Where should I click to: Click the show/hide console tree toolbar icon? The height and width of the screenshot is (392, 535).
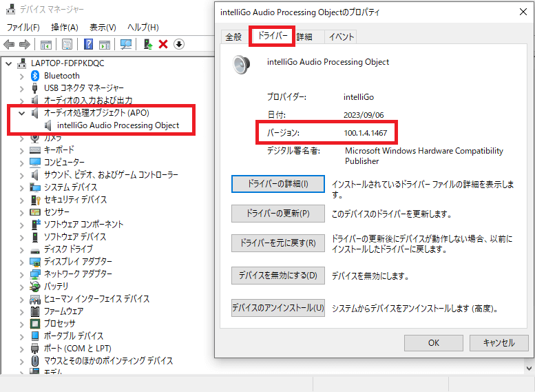pyautogui.click(x=45, y=44)
